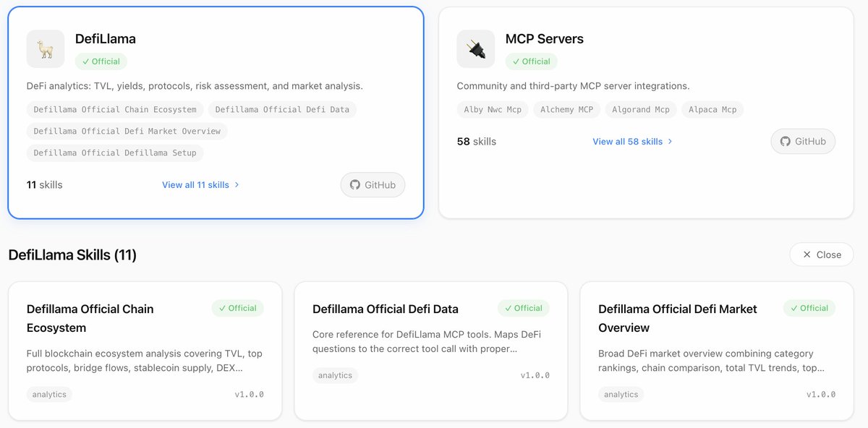Click Alchemy MCP chip

(567, 110)
